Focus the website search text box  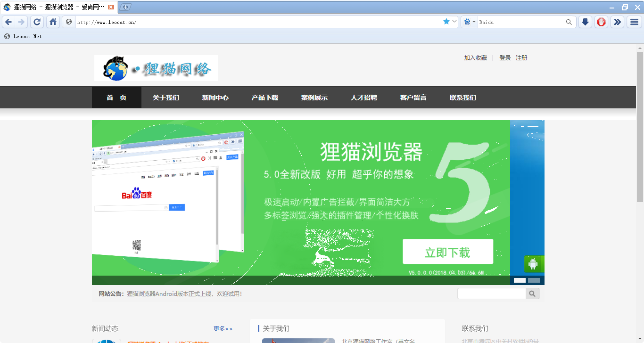pos(492,294)
